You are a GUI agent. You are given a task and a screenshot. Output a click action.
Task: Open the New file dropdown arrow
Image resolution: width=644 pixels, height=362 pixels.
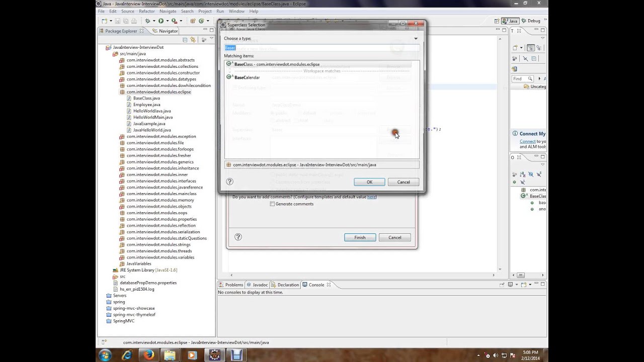pos(111,21)
